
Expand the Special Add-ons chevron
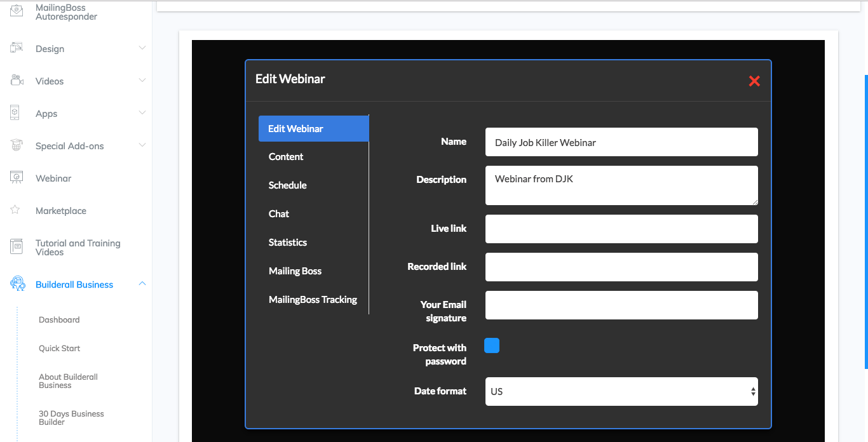click(142, 145)
